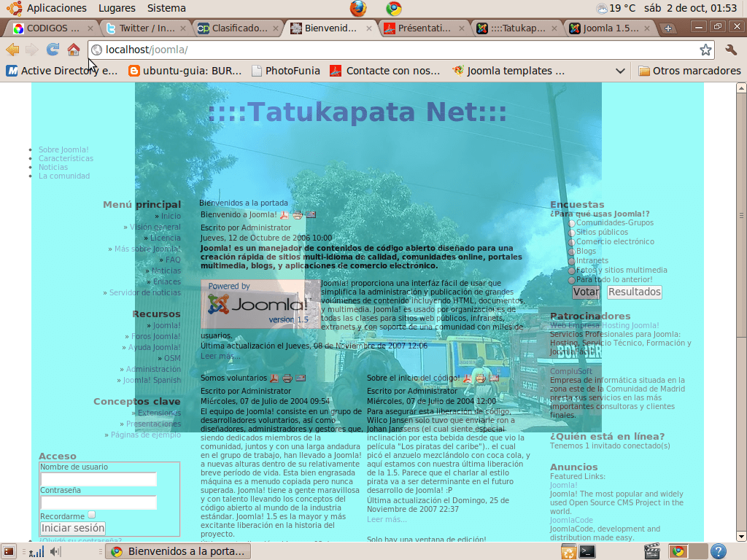Switch to the CODIGOS tab

pos(53,28)
